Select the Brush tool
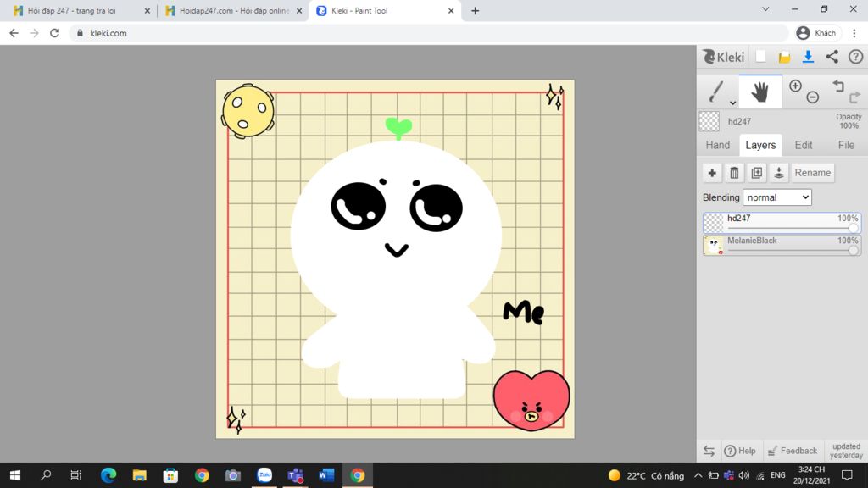This screenshot has width=868, height=488. 715,91
